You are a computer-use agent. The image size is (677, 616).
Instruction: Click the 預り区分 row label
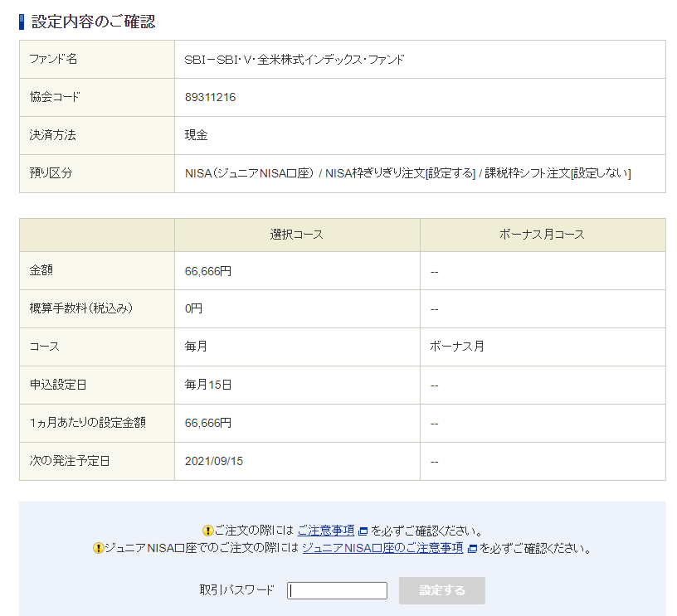(51, 173)
